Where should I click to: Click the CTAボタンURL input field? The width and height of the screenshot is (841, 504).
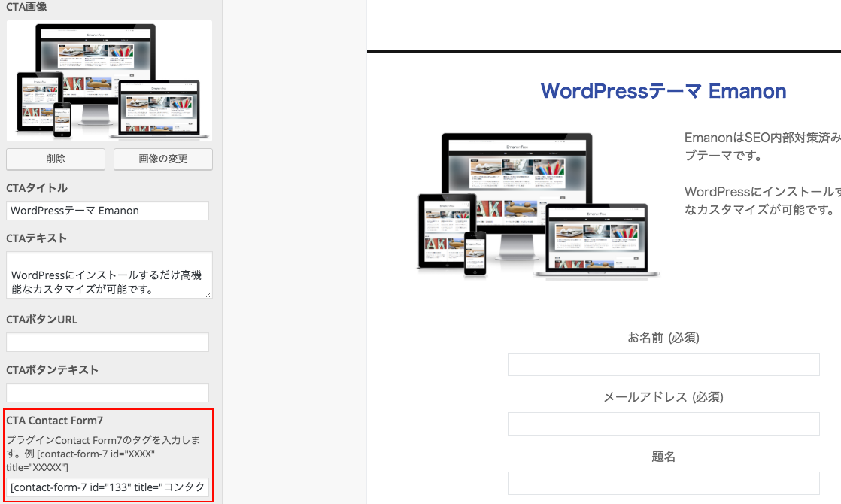(108, 342)
